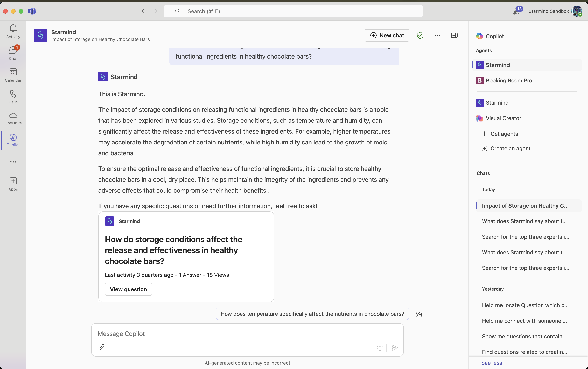Open OneDrive from the sidebar
588x369 pixels.
[x=13, y=118]
